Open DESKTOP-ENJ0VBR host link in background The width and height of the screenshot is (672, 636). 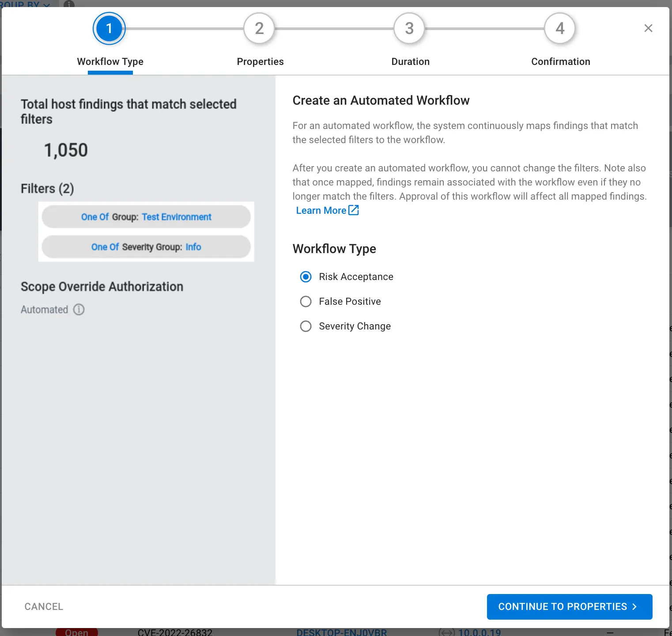[342, 632]
